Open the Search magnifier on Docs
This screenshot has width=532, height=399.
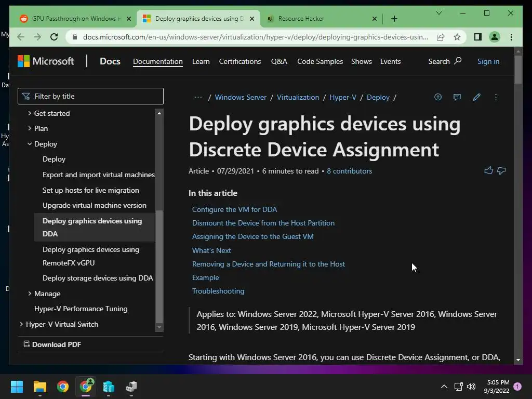point(458,61)
